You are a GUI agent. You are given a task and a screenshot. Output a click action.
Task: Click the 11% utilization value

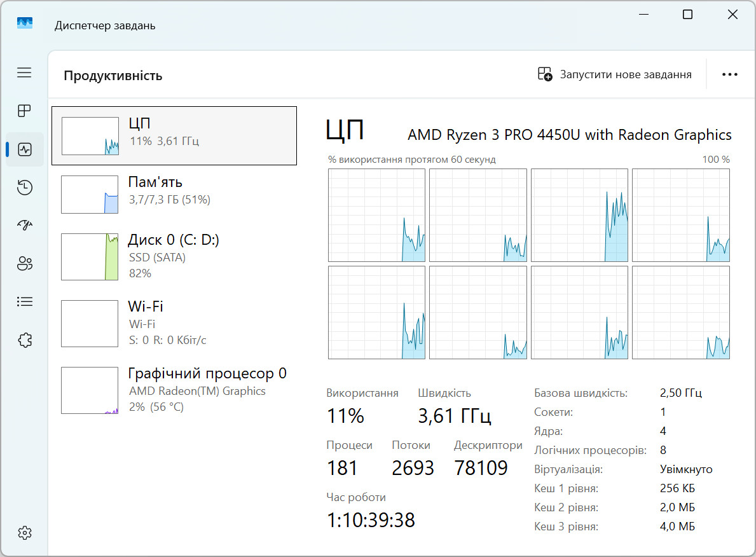point(345,416)
